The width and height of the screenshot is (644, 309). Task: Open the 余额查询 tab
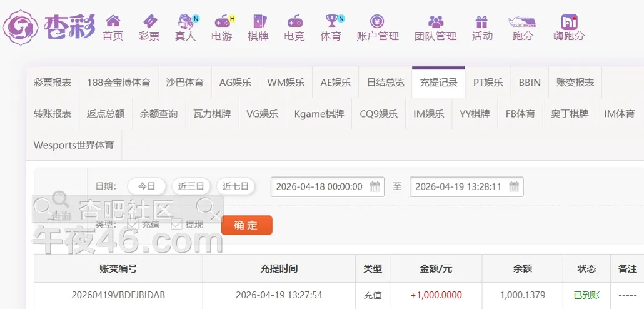pyautogui.click(x=159, y=114)
